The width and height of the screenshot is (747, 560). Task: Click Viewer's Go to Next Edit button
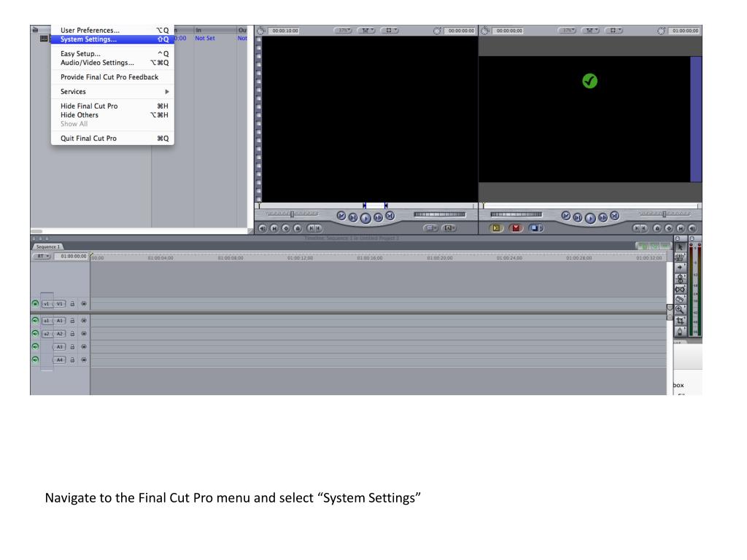coord(390,216)
